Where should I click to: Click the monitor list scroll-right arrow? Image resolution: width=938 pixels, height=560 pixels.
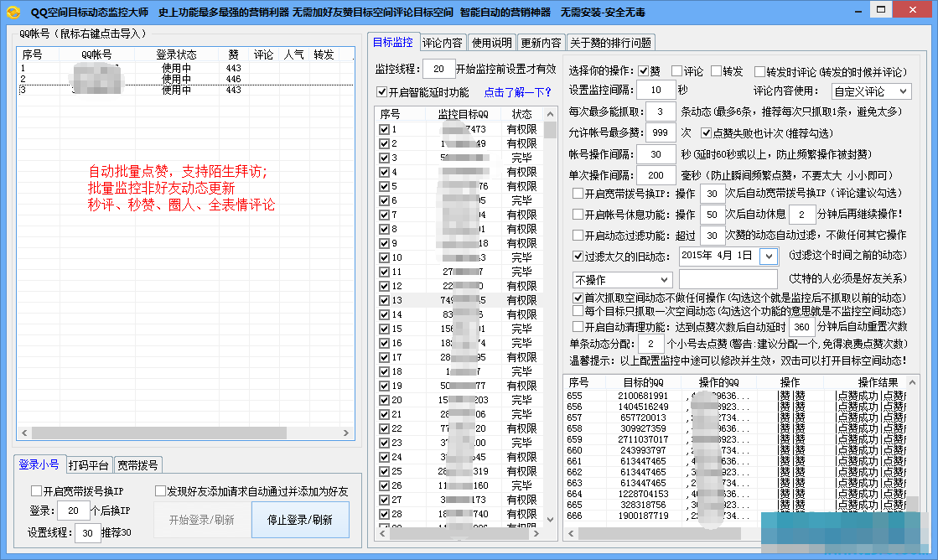[x=536, y=533]
